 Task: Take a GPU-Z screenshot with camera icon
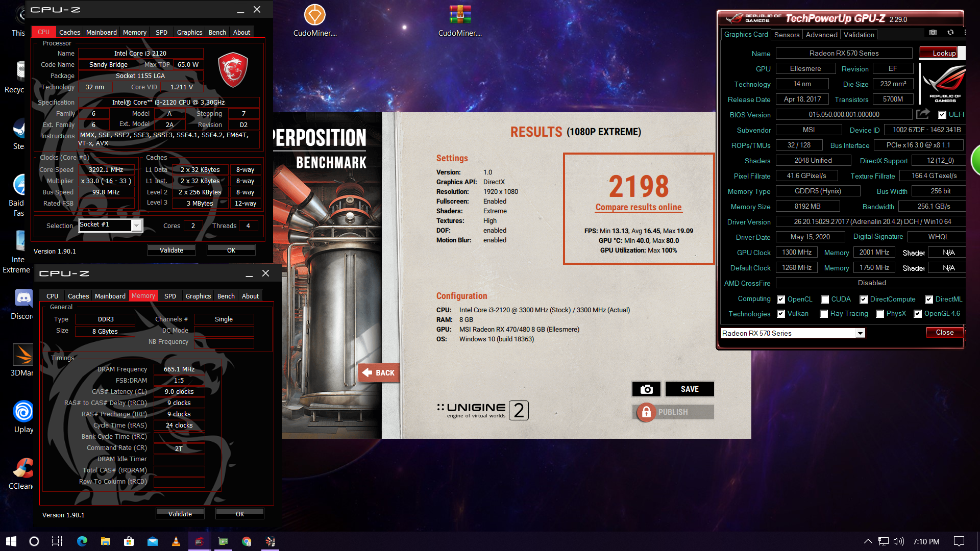[x=933, y=32]
